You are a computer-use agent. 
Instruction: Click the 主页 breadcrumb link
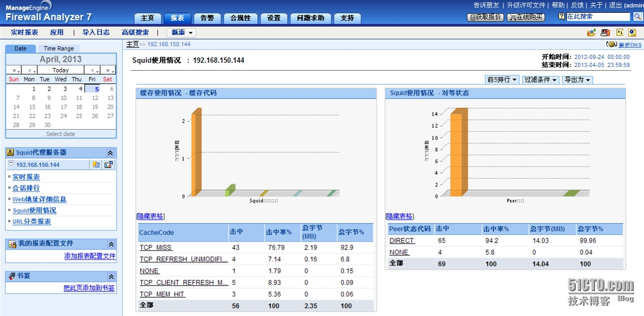133,44
